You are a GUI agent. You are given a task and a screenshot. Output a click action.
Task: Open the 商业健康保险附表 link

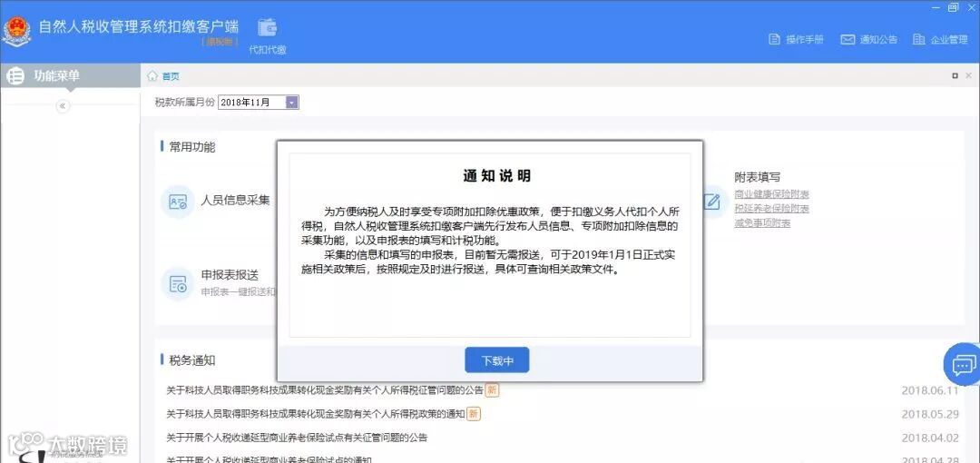click(x=772, y=194)
